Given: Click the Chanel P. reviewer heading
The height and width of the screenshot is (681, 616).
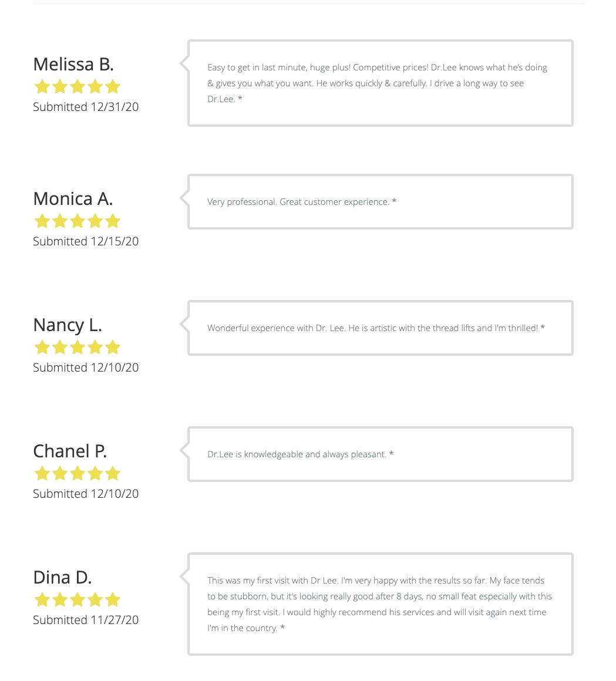Looking at the screenshot, I should tap(70, 451).
